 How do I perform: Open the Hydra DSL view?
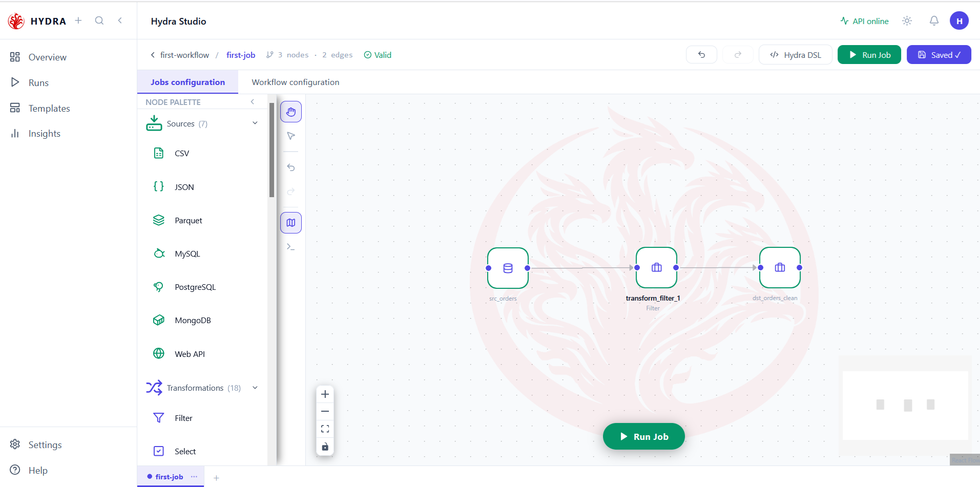795,55
